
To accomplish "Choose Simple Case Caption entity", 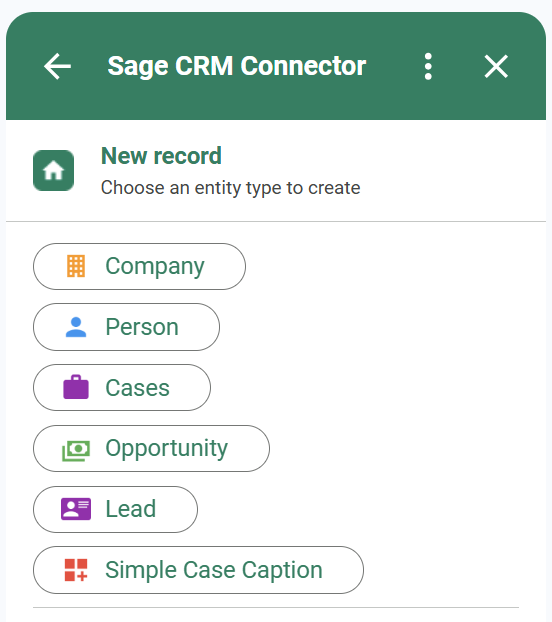I will click(198, 570).
